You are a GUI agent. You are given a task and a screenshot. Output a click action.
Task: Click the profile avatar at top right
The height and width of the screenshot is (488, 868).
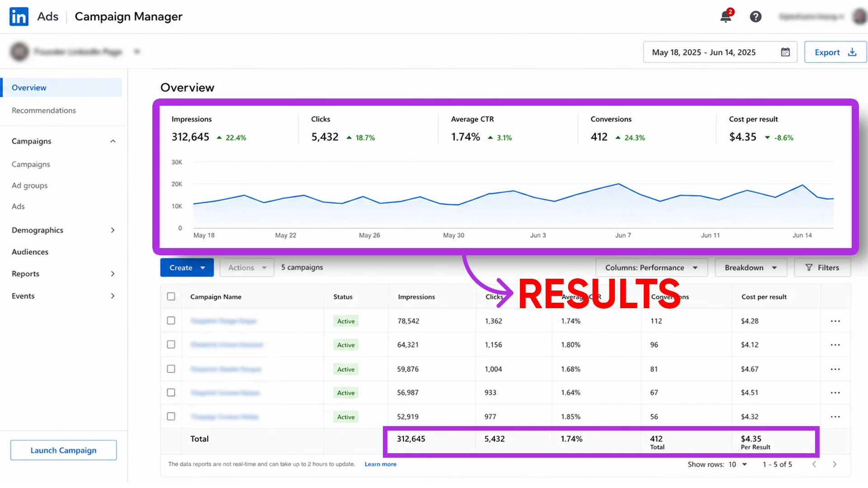[x=859, y=17]
